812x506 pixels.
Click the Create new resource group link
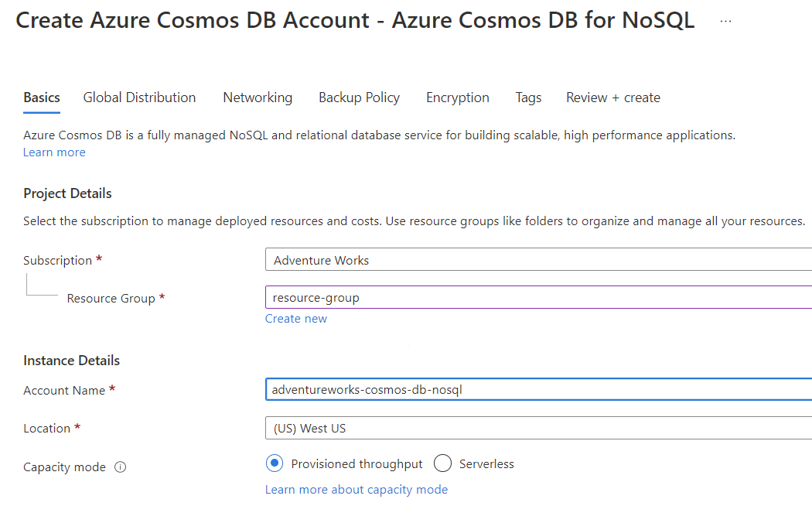(296, 319)
